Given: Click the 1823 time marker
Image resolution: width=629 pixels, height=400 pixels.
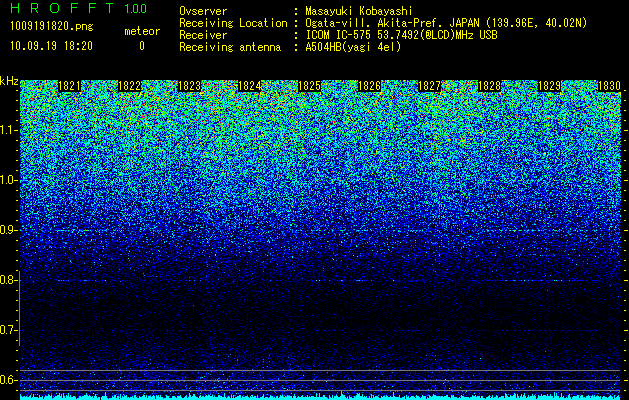Looking at the screenshot, I should pyautogui.click(x=189, y=86).
